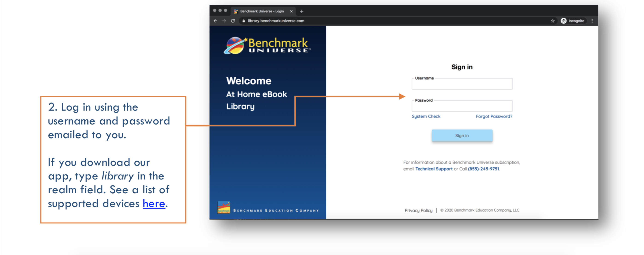This screenshot has width=644, height=255.
Task: Click the (855)-245-9751 phone number
Action: [483, 169]
